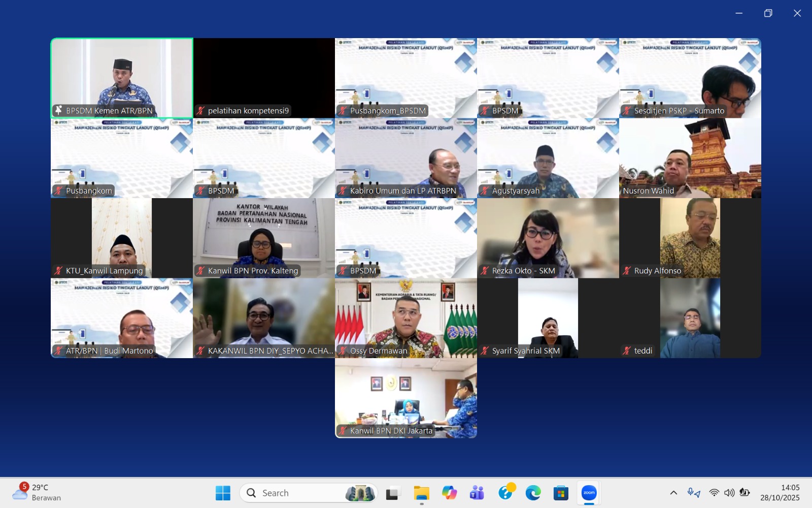Click the volume speaker icon in tray

click(x=729, y=493)
